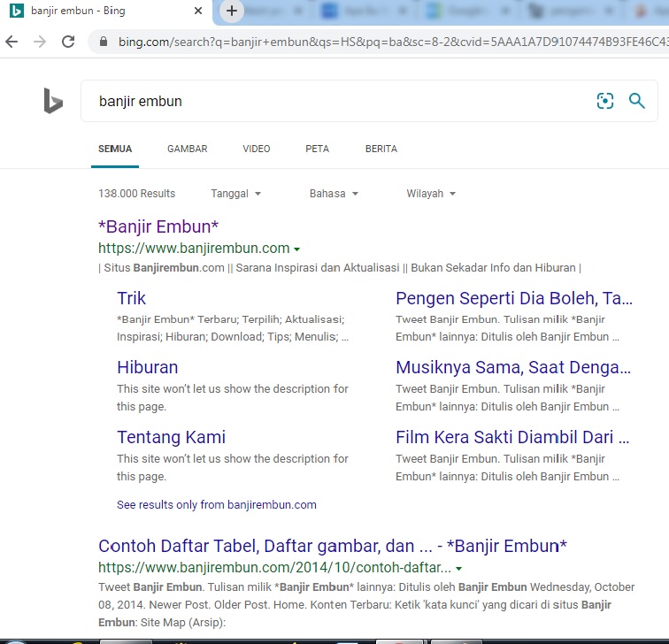The width and height of the screenshot is (669, 644).
Task: Open a new tab with plus button
Action: click(x=232, y=11)
